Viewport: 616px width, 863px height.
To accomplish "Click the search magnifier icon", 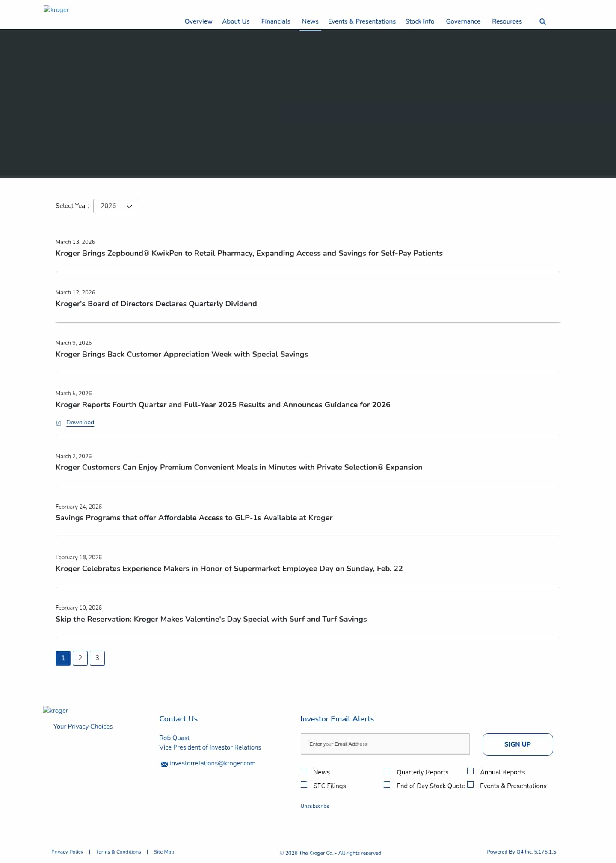I will coord(542,22).
